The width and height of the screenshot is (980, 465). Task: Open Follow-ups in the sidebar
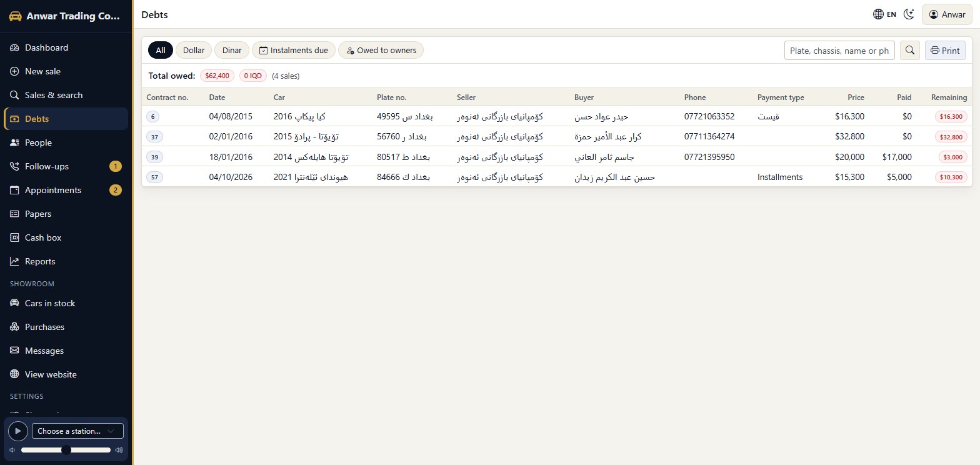pyautogui.click(x=66, y=166)
